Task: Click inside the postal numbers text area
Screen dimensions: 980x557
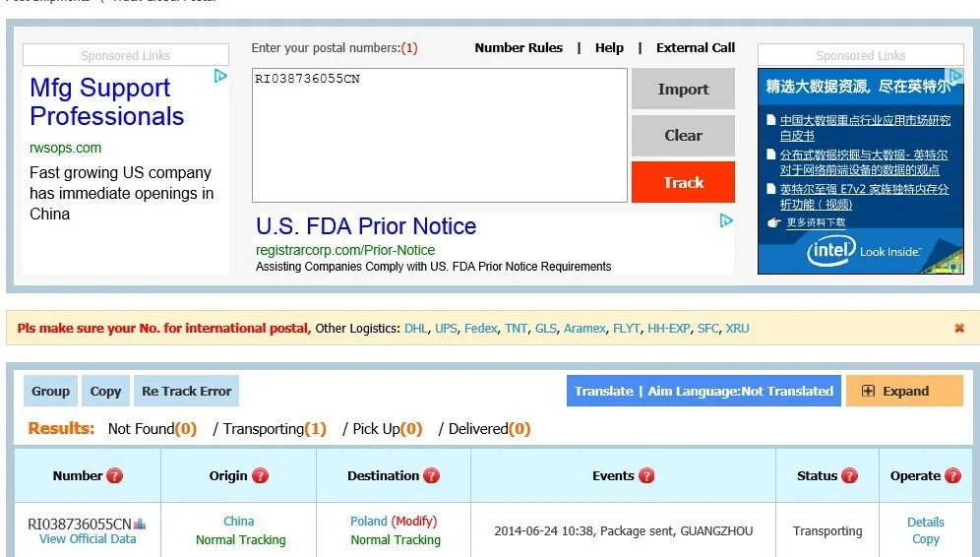Action: (x=439, y=136)
